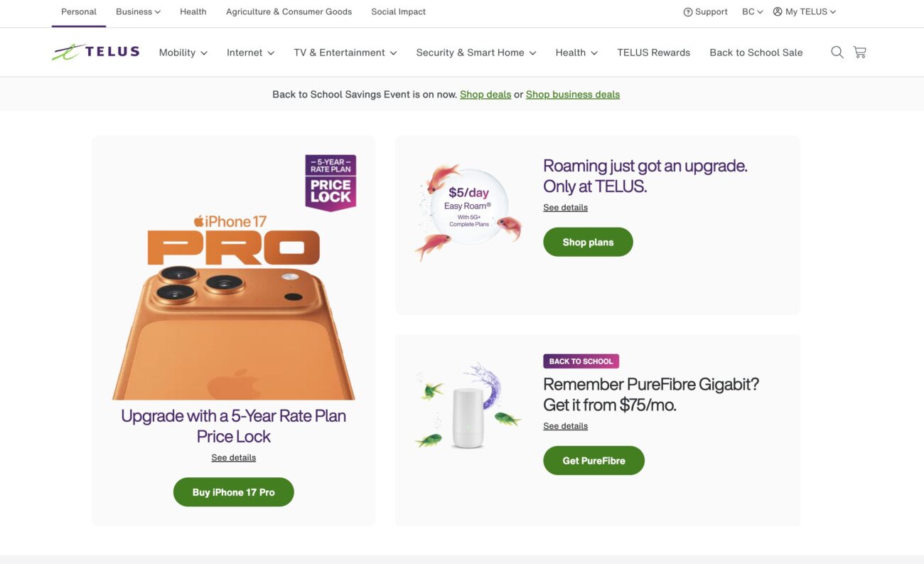This screenshot has height=564, width=924.
Task: Expand the Mobility dropdown menu
Action: coord(183,53)
